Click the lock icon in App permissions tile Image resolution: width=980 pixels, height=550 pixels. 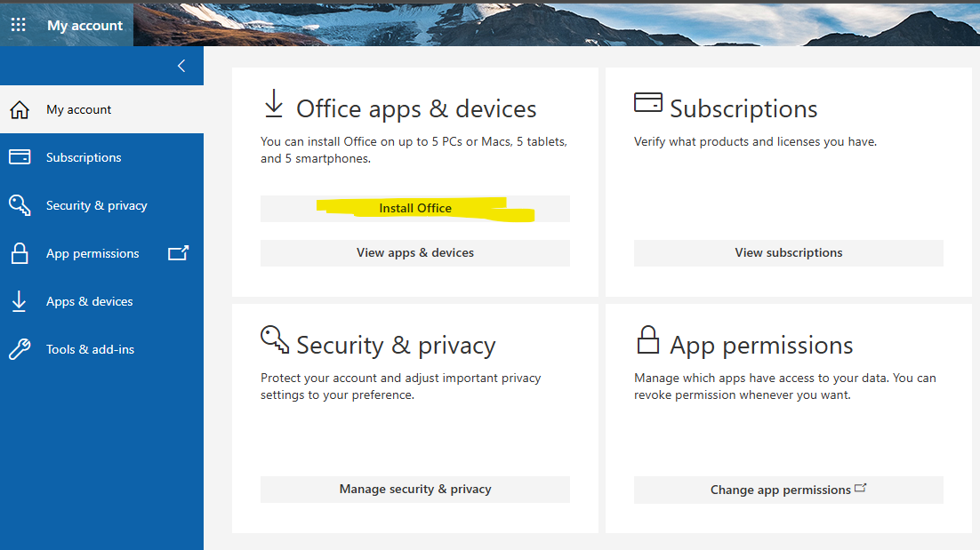point(648,339)
